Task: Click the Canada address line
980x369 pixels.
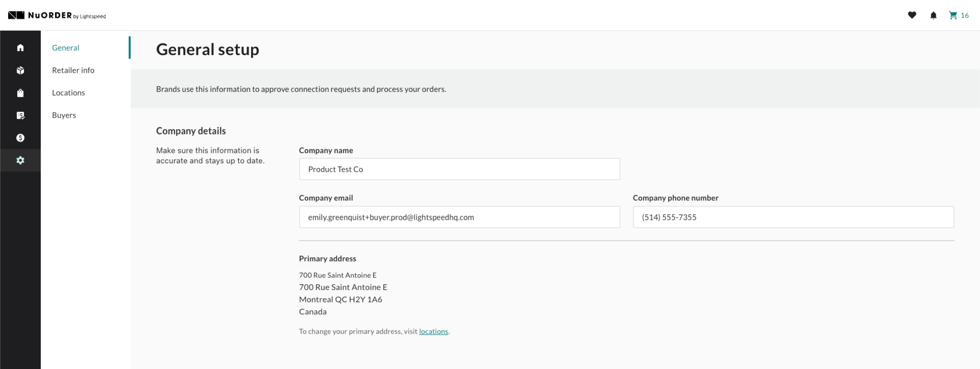Action: (313, 312)
